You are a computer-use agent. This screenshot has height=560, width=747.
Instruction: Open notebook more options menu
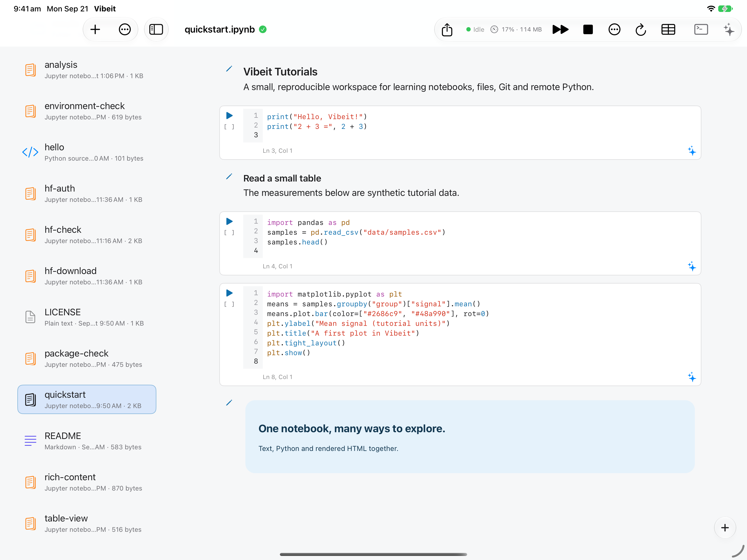pyautogui.click(x=614, y=29)
